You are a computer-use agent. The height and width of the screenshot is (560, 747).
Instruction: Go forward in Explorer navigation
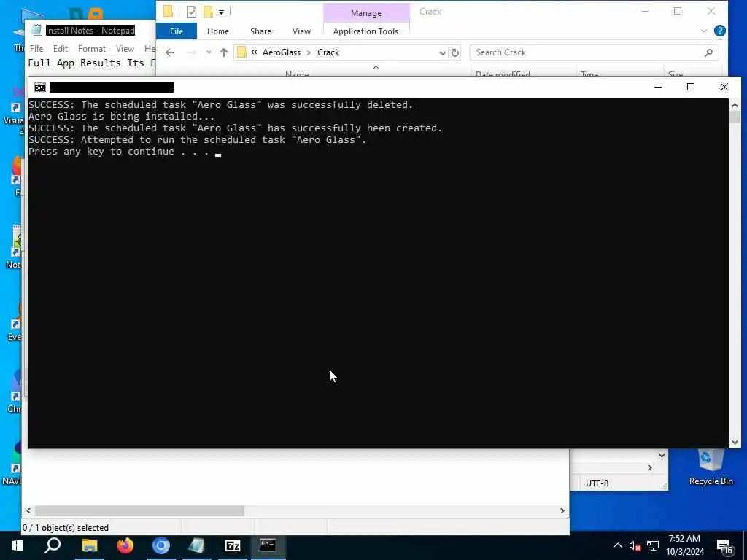tap(191, 52)
